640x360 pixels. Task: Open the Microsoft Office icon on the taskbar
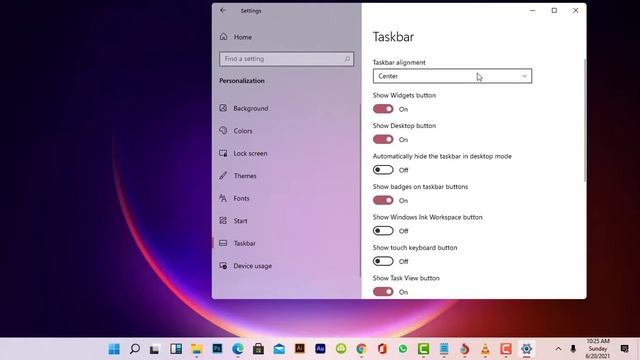tap(382, 349)
